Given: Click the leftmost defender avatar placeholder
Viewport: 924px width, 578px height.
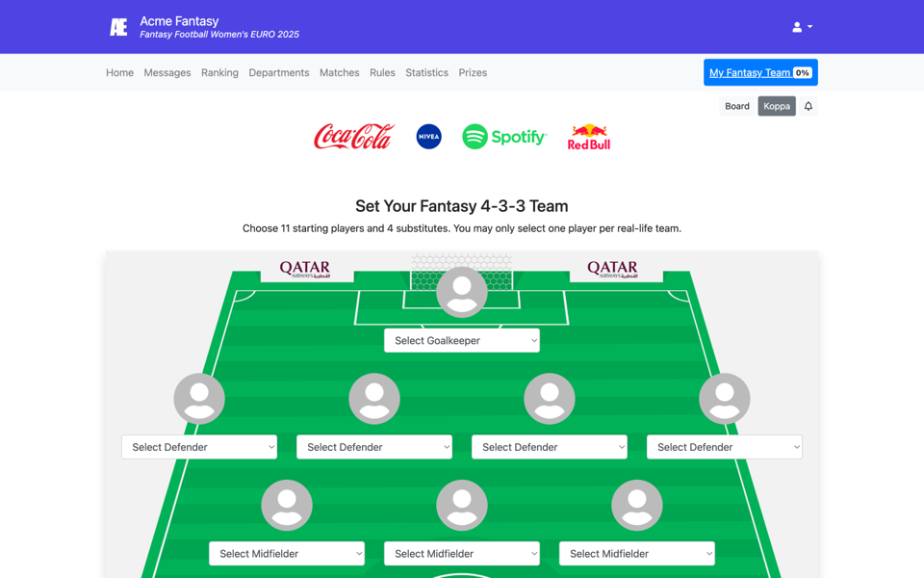Looking at the screenshot, I should pos(199,398).
